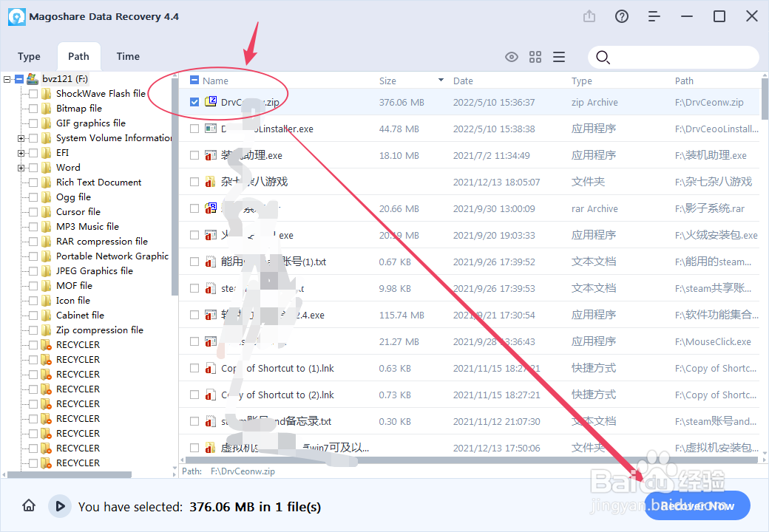Click the Bitmap file folder icon
The width and height of the screenshot is (769, 532).
tap(47, 109)
